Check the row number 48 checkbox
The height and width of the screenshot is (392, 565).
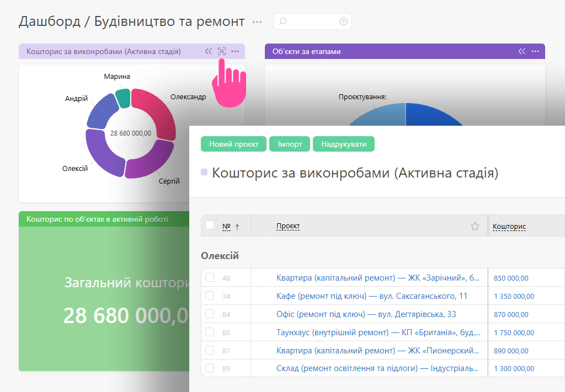(x=209, y=277)
